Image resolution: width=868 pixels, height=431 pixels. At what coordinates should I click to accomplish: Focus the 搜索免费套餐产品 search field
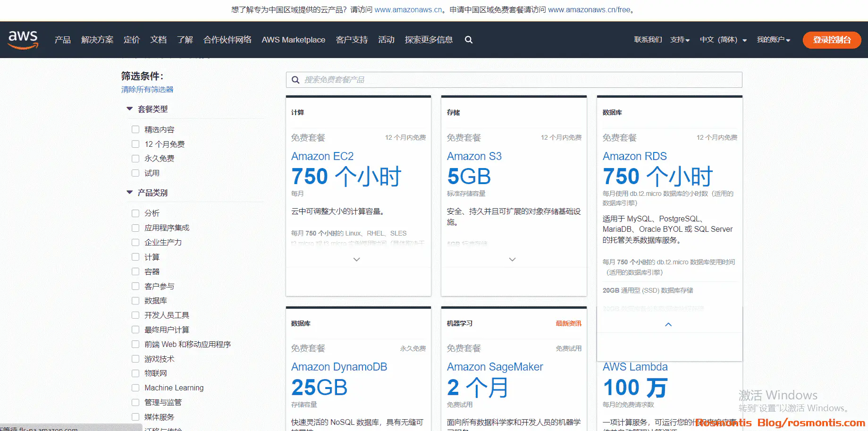[x=514, y=80]
